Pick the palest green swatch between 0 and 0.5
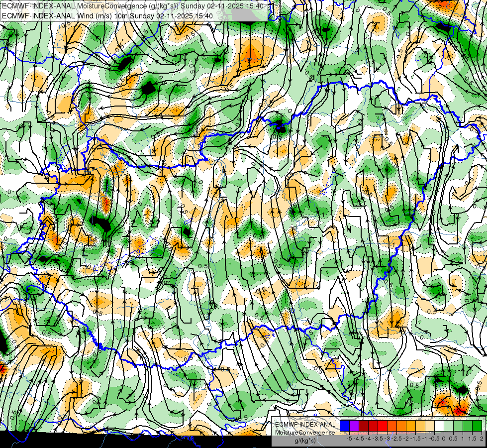This screenshot has width=487, height=448. [449, 426]
